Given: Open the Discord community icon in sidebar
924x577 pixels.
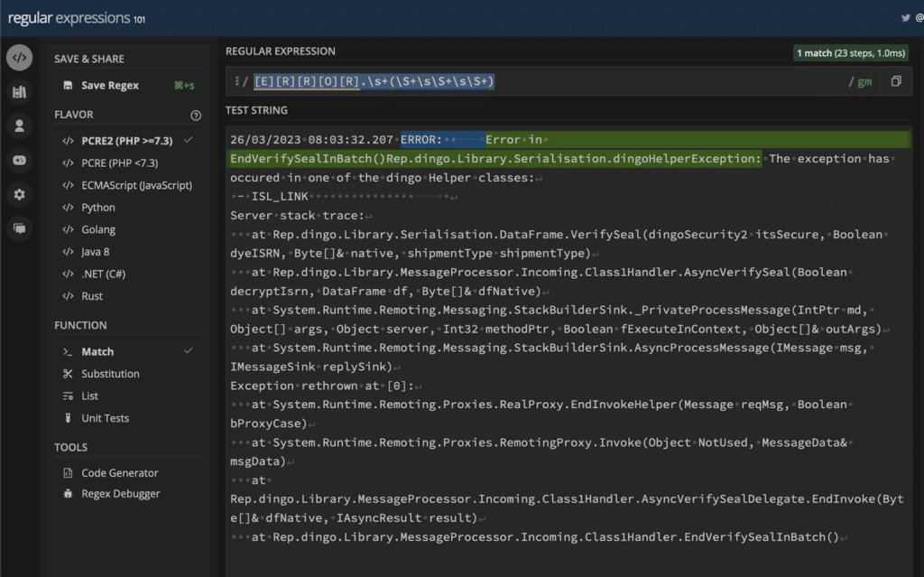Looking at the screenshot, I should click(x=19, y=160).
